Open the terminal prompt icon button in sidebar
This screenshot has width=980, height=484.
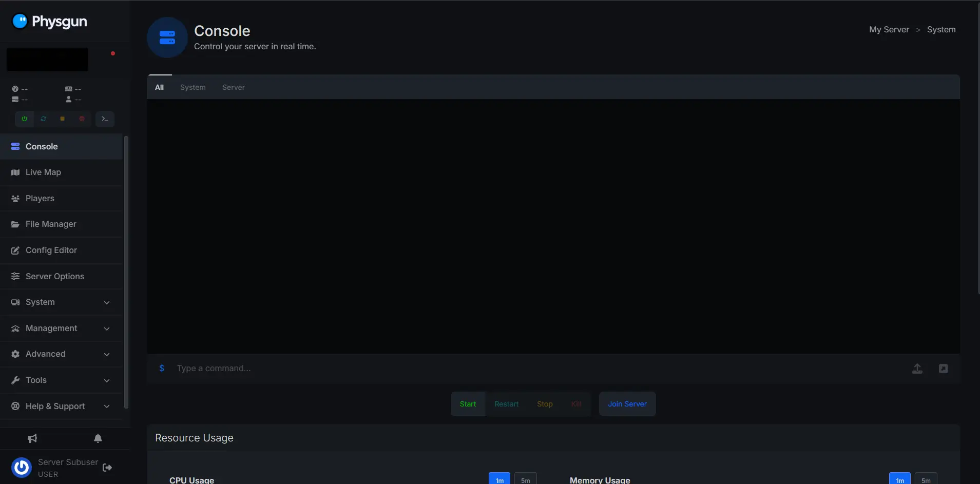click(105, 119)
